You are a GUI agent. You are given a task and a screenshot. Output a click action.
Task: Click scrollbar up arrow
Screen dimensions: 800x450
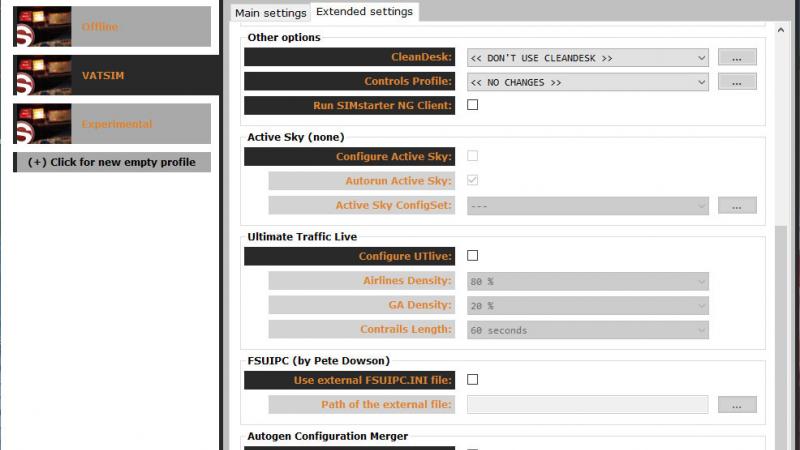[x=781, y=30]
